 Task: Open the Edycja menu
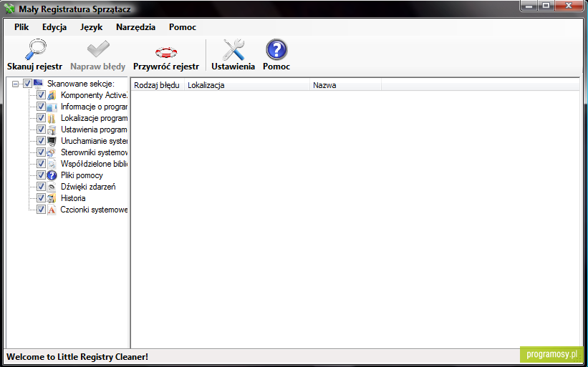(54, 27)
